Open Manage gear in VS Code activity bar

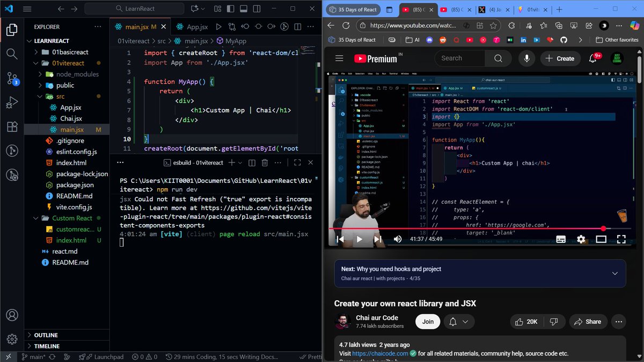tap(12, 339)
